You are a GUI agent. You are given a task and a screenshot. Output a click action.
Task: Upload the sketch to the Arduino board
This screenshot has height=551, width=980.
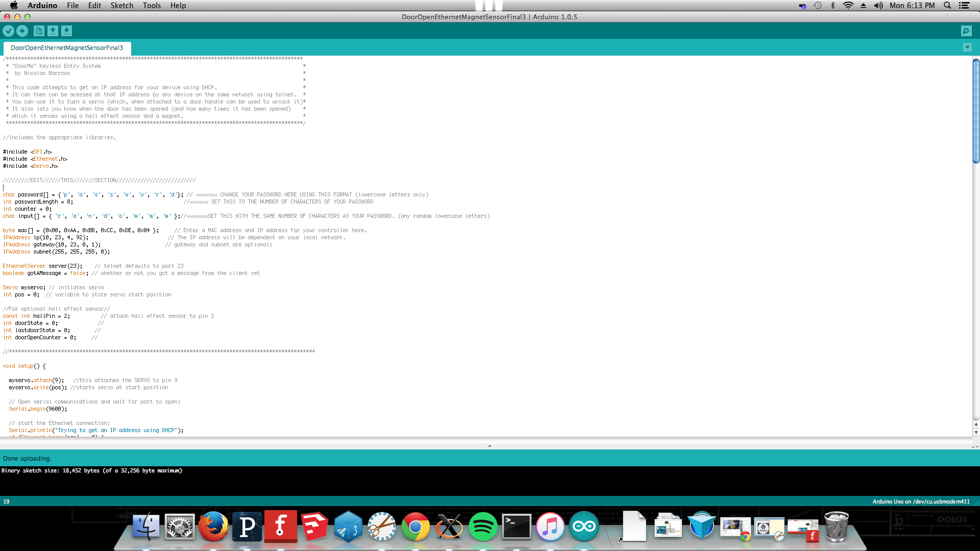(22, 31)
